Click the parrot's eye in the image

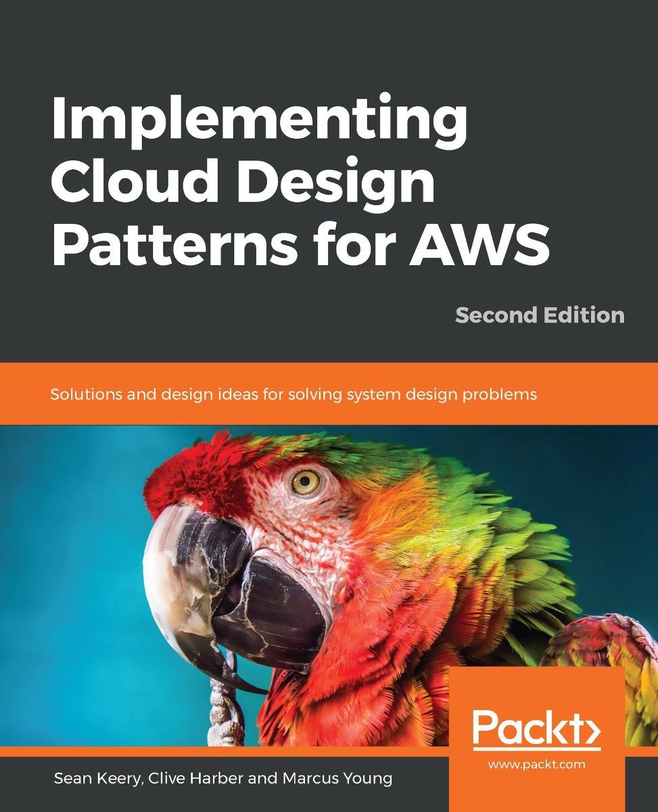coord(306,482)
